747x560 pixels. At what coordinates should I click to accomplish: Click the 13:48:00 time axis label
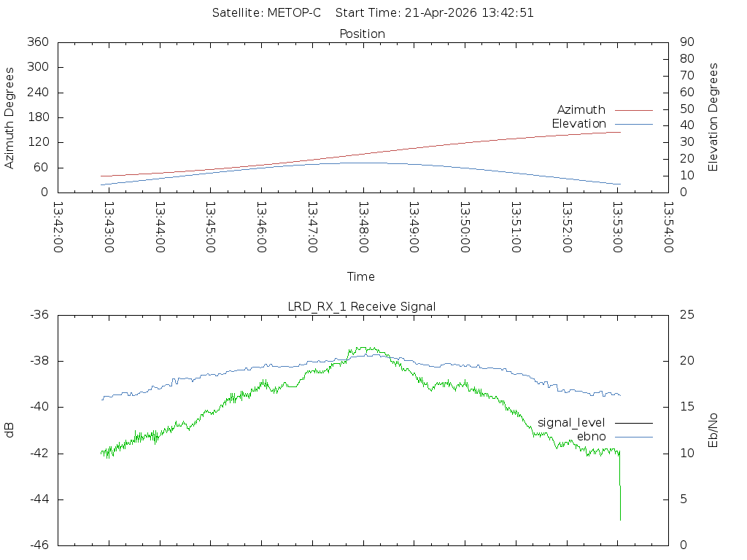point(363,227)
